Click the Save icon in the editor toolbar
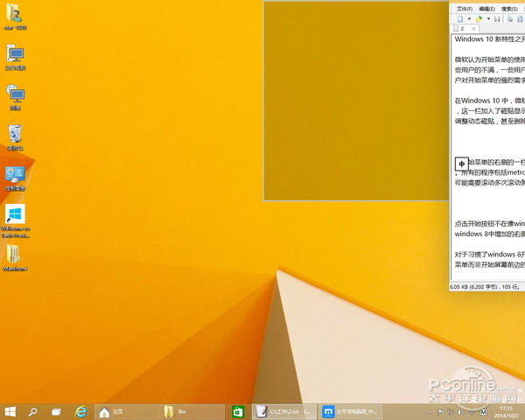Screen dimensions: 525x420 pyautogui.click(x=497, y=18)
